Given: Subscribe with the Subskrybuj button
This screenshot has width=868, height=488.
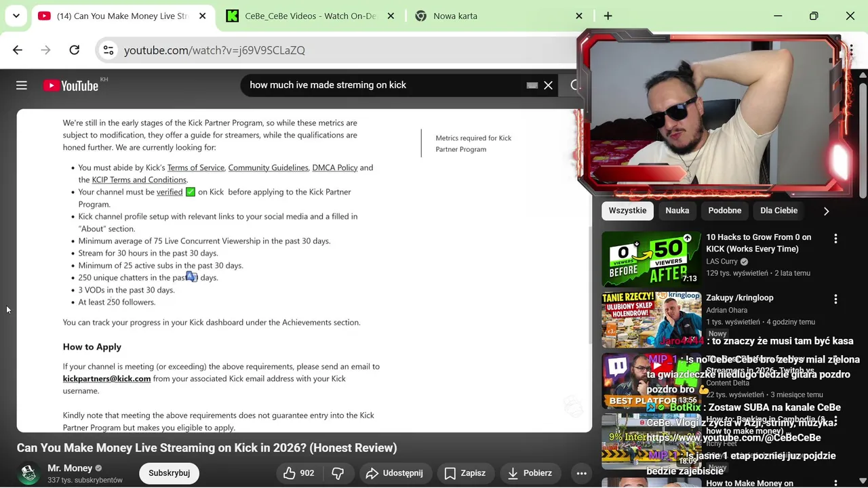Looking at the screenshot, I should (170, 473).
